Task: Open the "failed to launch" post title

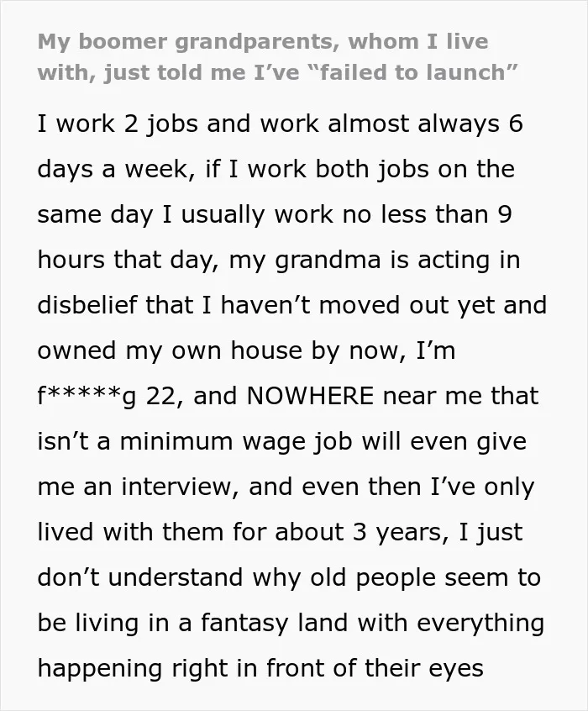Action: click(x=277, y=56)
